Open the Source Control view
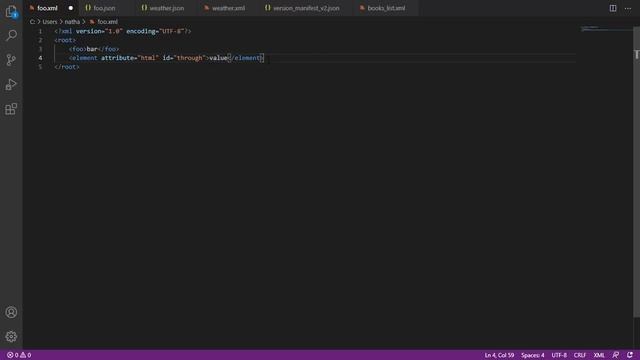Image resolution: width=640 pixels, height=360 pixels. click(11, 60)
